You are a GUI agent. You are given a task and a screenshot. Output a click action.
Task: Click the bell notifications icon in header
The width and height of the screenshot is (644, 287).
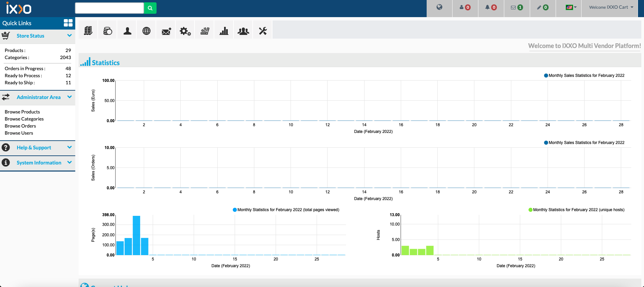490,7
